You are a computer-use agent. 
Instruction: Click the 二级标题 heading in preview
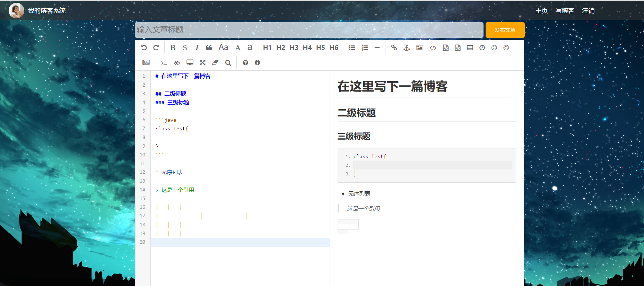tap(357, 113)
